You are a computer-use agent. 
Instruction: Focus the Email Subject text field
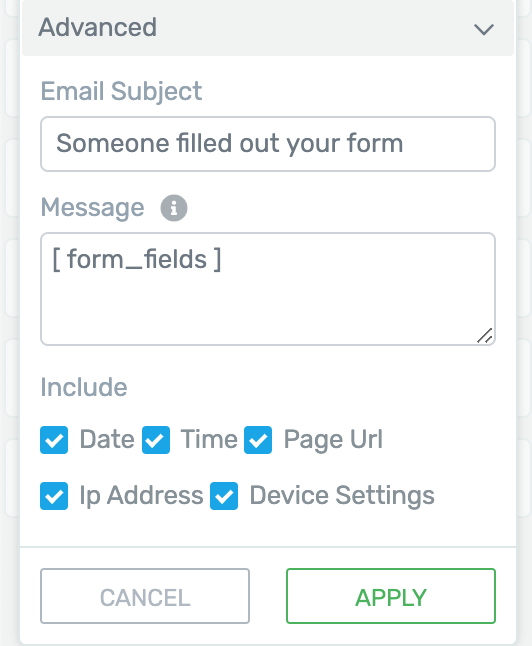pyautogui.click(x=268, y=144)
